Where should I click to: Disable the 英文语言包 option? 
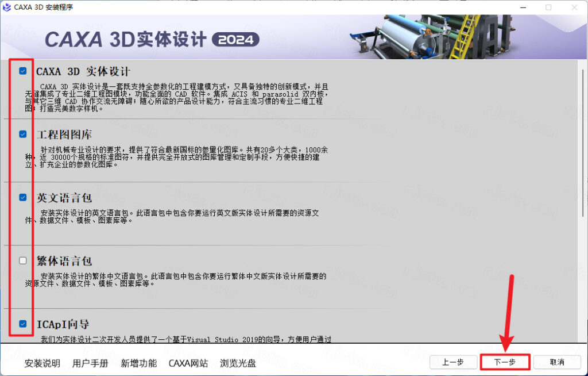tap(23, 197)
